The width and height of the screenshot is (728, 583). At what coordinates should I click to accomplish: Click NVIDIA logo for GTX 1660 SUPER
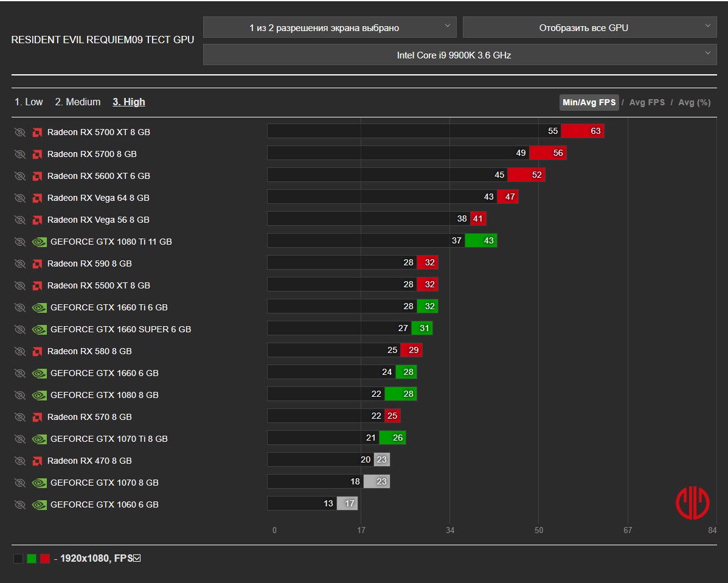pos(40,329)
